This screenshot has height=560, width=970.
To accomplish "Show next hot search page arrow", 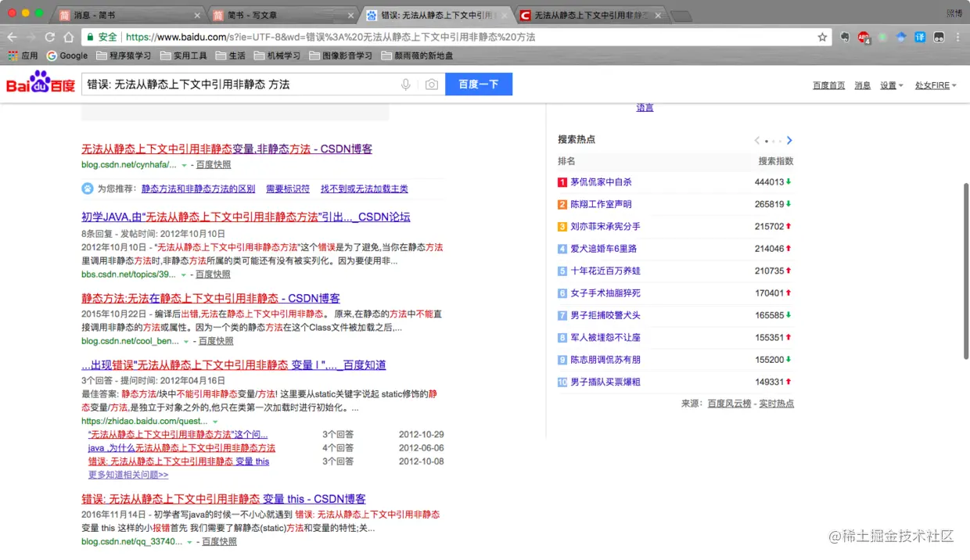I will point(789,141).
